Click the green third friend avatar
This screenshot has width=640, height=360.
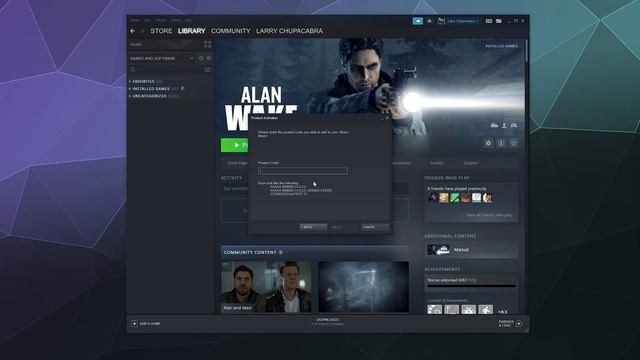coord(455,198)
